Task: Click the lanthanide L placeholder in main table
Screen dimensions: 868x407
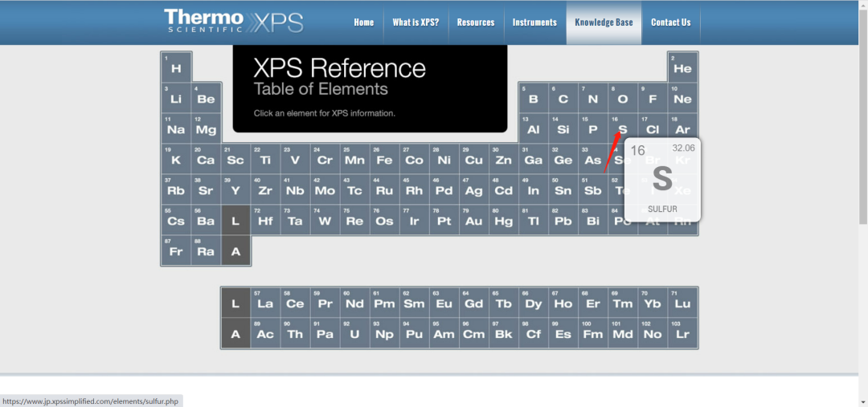Action: pyautogui.click(x=235, y=220)
